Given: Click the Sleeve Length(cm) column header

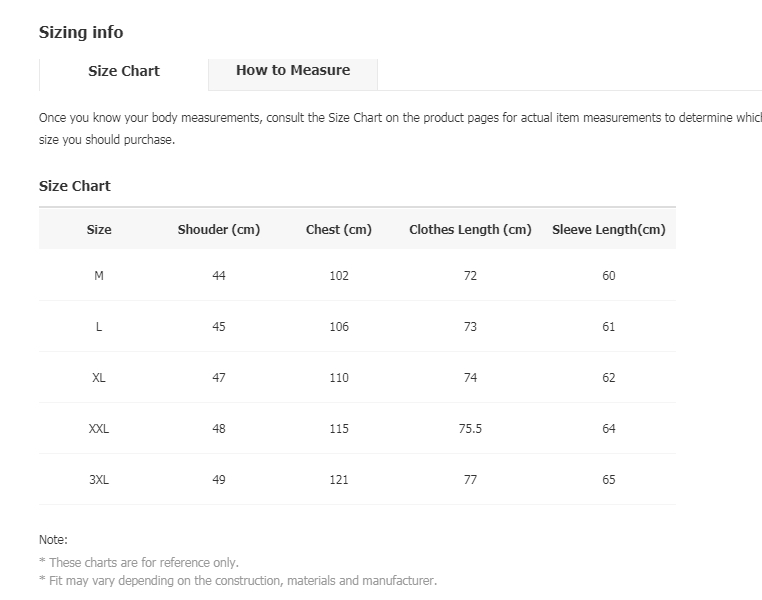Looking at the screenshot, I should [x=609, y=229].
